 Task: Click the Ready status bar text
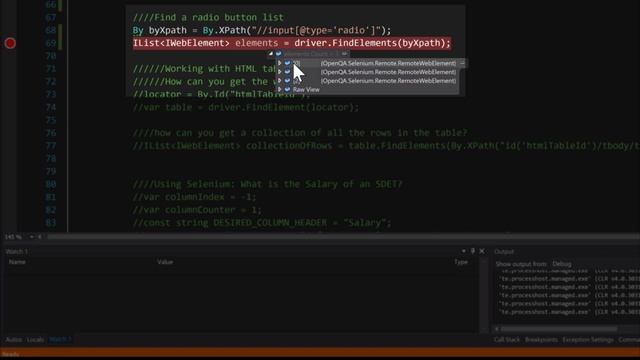(x=11, y=354)
